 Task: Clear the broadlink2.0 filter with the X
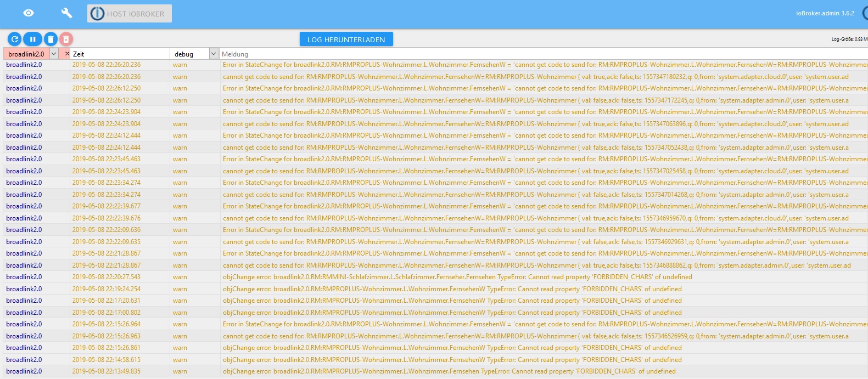(x=67, y=54)
